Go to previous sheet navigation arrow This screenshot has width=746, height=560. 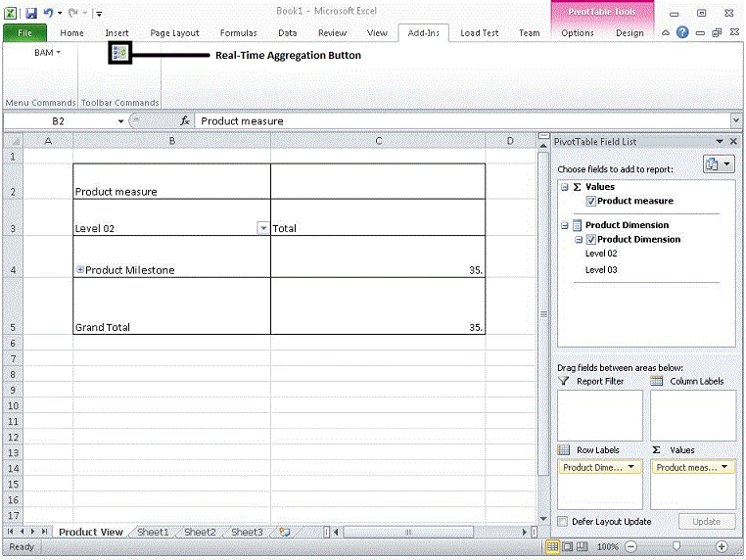click(x=22, y=532)
